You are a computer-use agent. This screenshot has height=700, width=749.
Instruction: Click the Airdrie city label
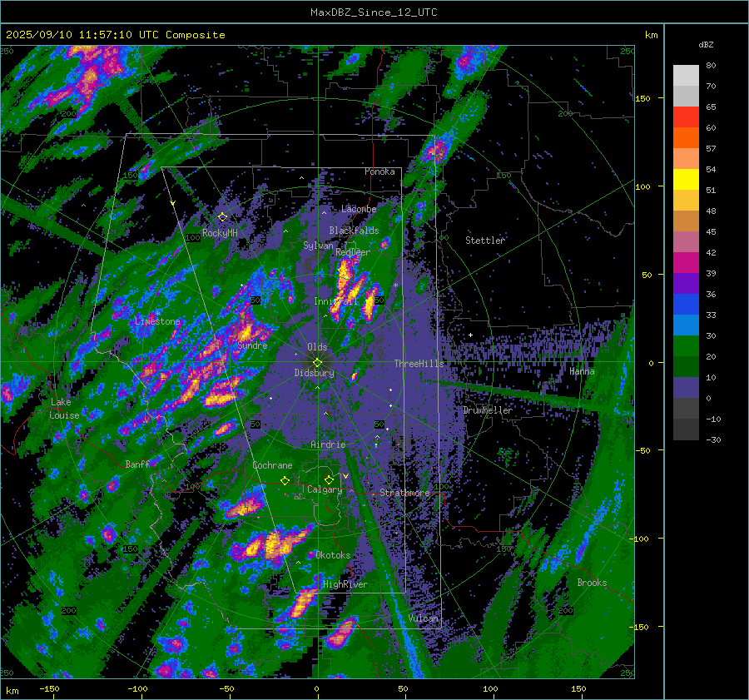point(328,444)
